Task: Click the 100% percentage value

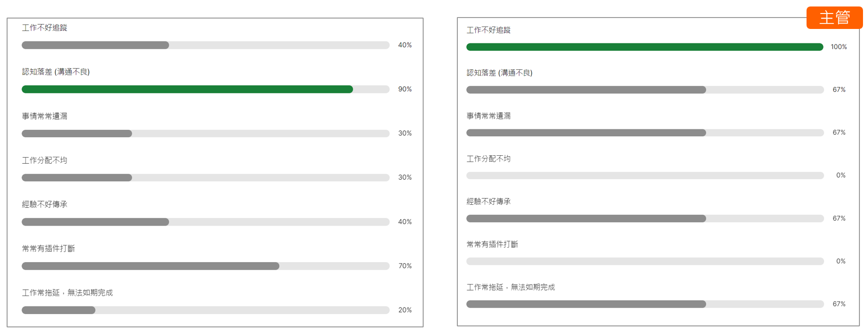Action: (x=839, y=47)
